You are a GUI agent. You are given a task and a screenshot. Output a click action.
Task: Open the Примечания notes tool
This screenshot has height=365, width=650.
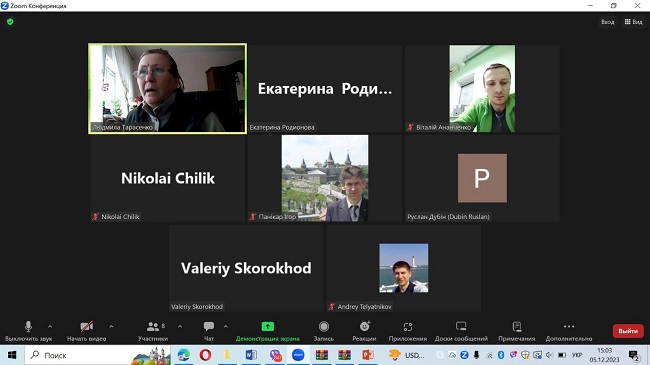517,331
